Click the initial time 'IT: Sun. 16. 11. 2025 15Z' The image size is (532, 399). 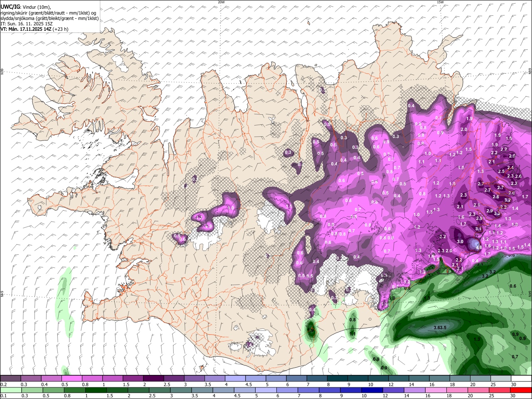pos(27,24)
